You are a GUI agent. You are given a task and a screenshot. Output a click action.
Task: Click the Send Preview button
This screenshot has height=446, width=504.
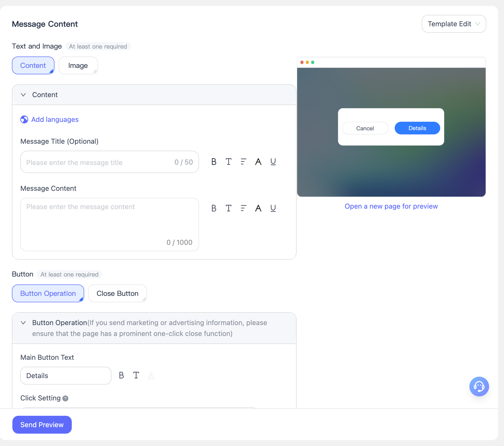[42, 425]
